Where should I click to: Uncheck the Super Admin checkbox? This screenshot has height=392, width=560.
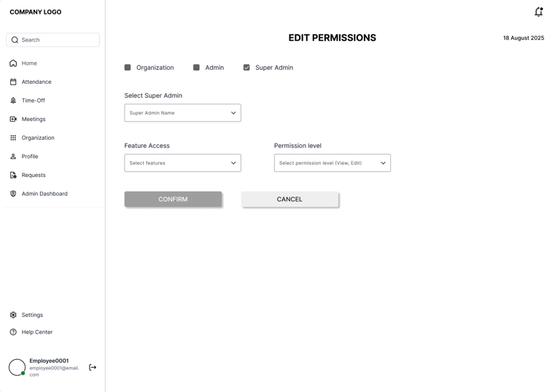click(246, 68)
